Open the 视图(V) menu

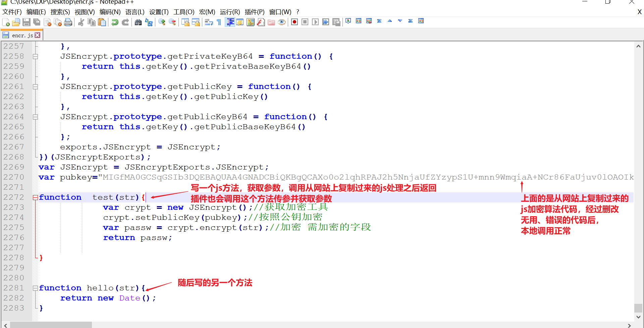(85, 12)
